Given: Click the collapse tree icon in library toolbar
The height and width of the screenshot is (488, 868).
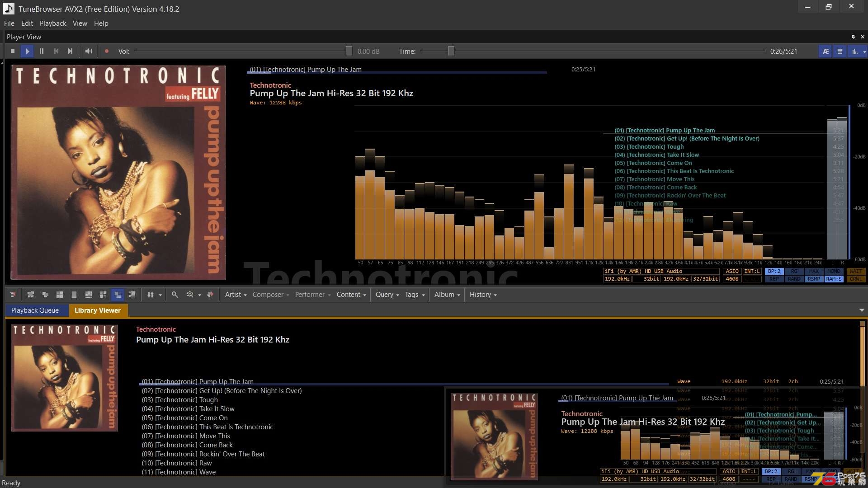Looking at the screenshot, I should [x=45, y=295].
